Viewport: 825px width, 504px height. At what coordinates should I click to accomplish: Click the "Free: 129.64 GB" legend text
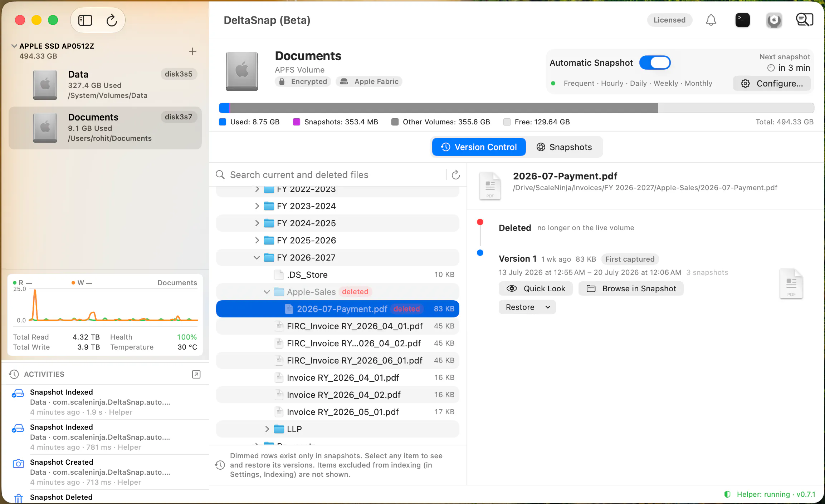click(542, 122)
